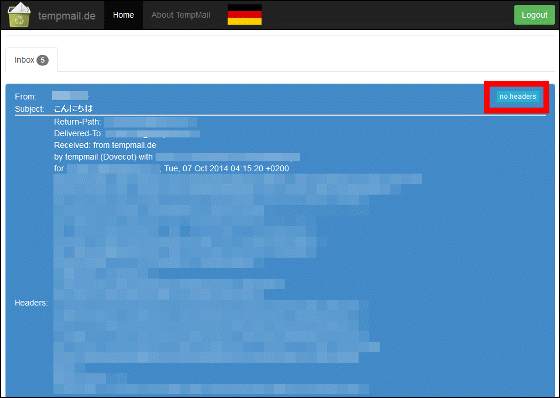The width and height of the screenshot is (560, 398).
Task: Click the Subject: label
Action: point(30,109)
